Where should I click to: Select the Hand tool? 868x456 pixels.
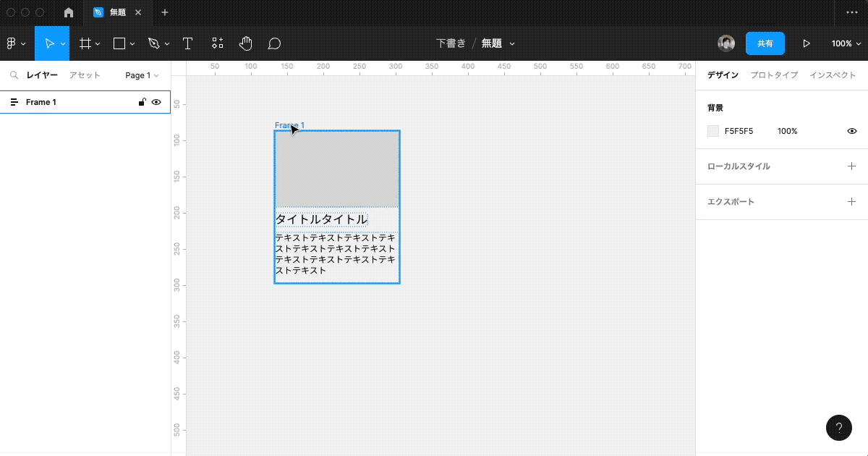pyautogui.click(x=245, y=43)
